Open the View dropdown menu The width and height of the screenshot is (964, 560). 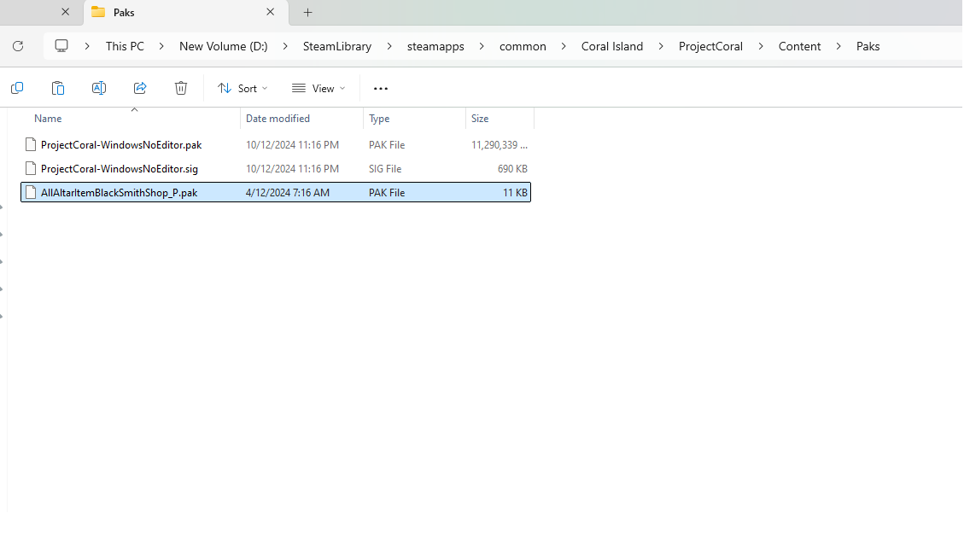(x=318, y=89)
